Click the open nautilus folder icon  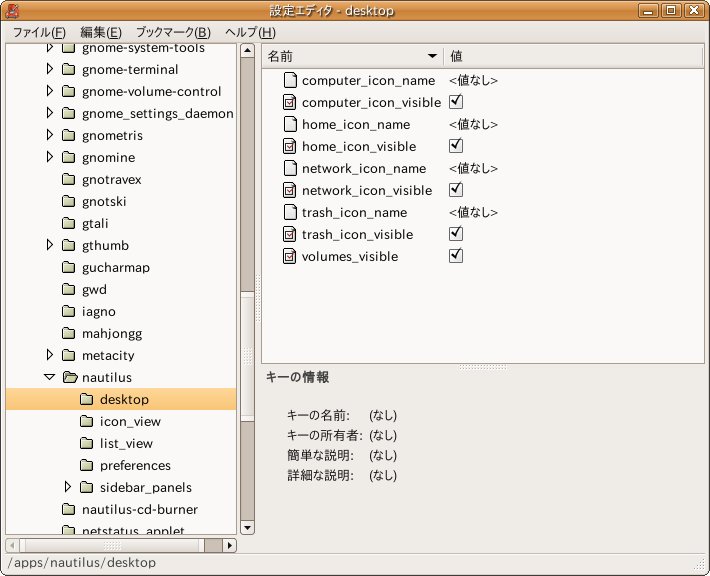tap(70, 377)
